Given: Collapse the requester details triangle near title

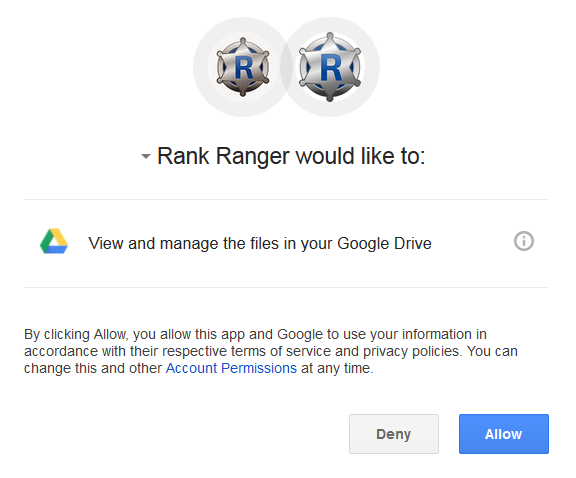Looking at the screenshot, I should [146, 157].
